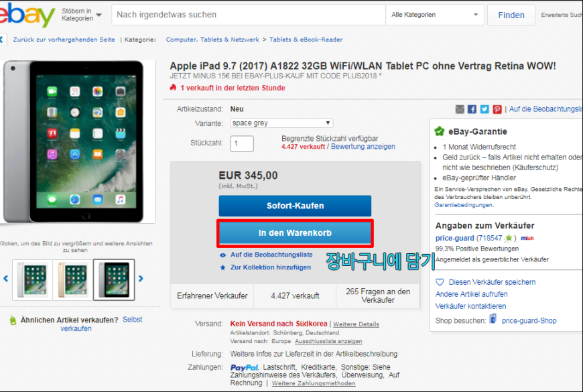This screenshot has height=392, width=583.
Task: Click the similar item sell tag icon
Action: pos(13,320)
